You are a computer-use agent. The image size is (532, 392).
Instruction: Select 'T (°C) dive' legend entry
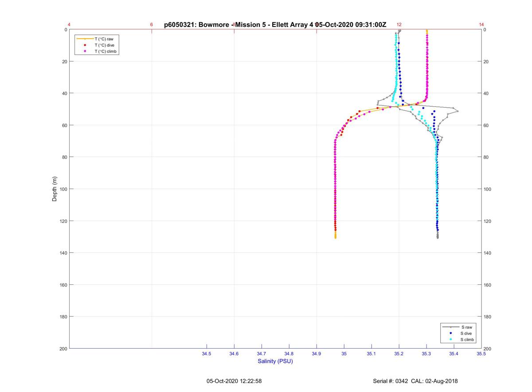tap(104, 45)
